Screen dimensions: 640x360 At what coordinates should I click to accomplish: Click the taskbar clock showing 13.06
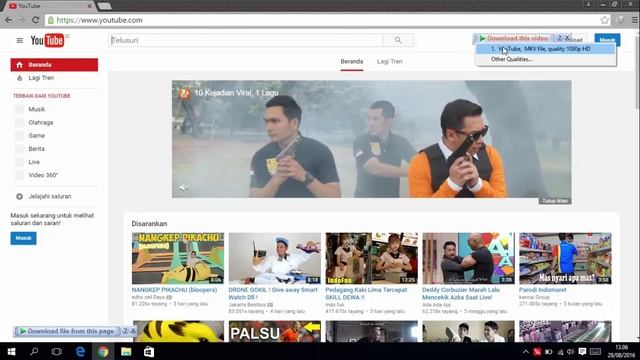(621, 351)
